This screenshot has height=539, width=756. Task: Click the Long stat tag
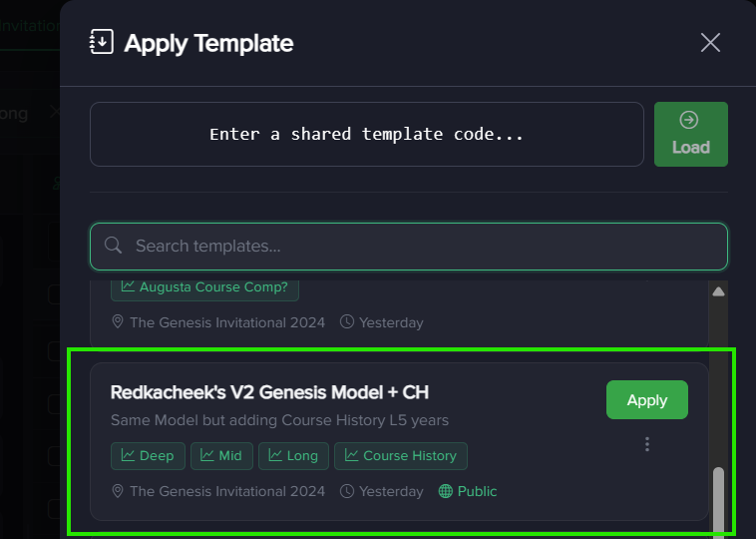292,455
